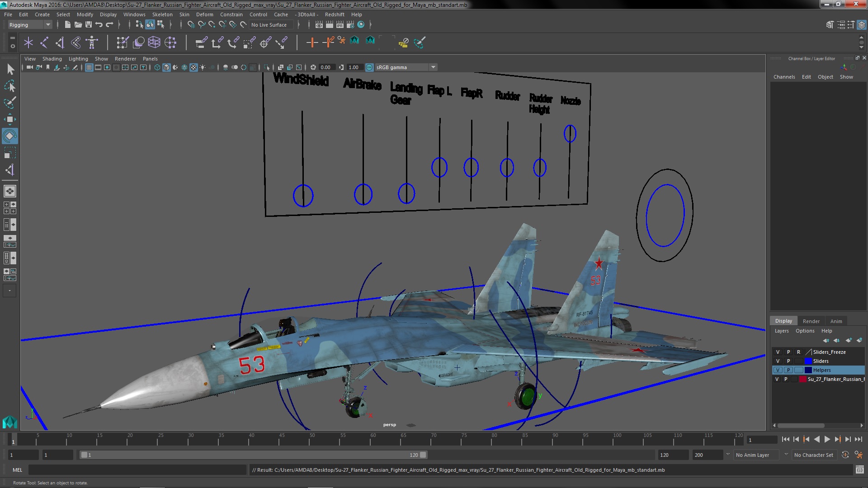Switch to the Render layer tab

click(x=811, y=321)
